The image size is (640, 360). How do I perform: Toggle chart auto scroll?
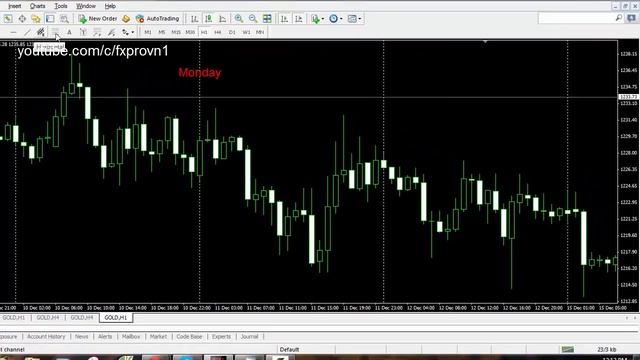284,19
